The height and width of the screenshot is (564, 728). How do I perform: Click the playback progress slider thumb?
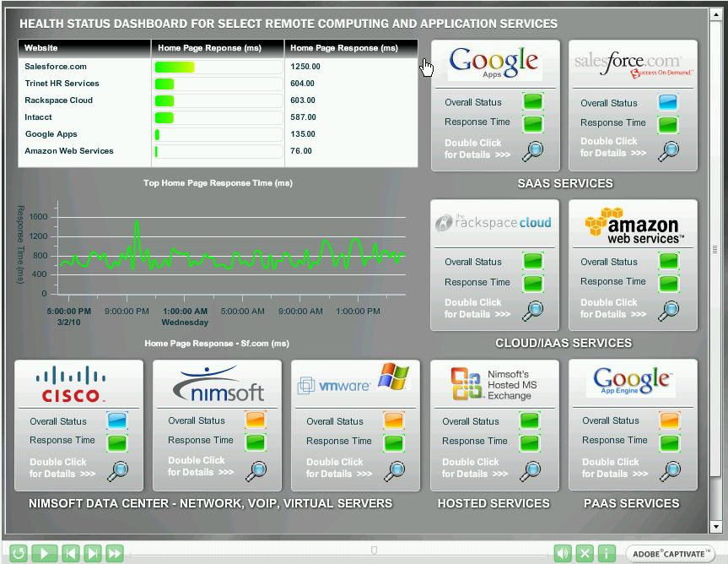tap(374, 550)
